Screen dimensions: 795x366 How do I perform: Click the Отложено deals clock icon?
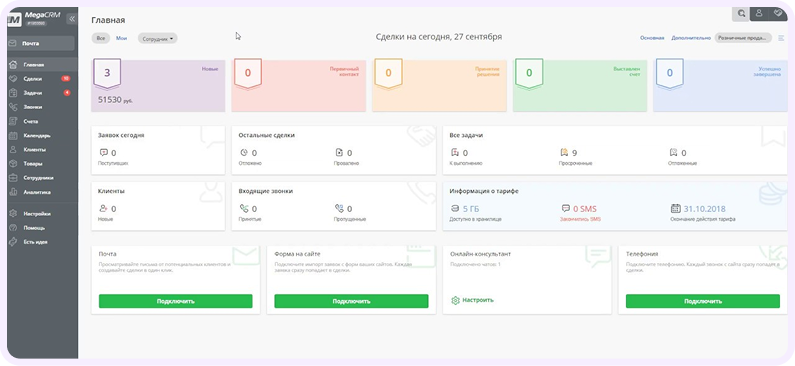pos(244,153)
